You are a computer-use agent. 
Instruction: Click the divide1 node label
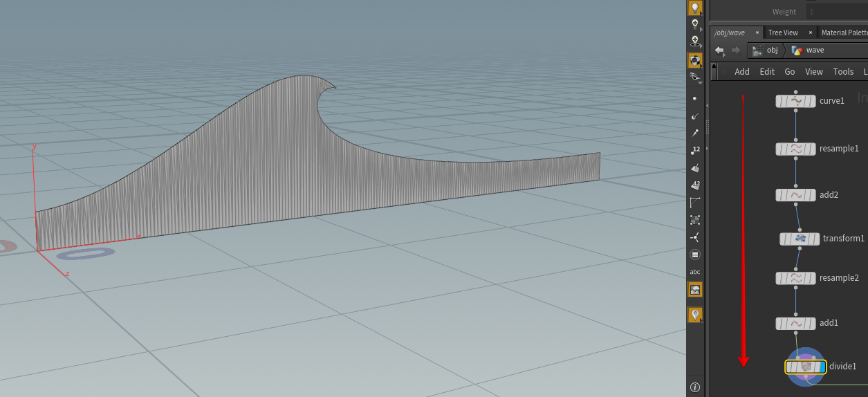tap(843, 367)
